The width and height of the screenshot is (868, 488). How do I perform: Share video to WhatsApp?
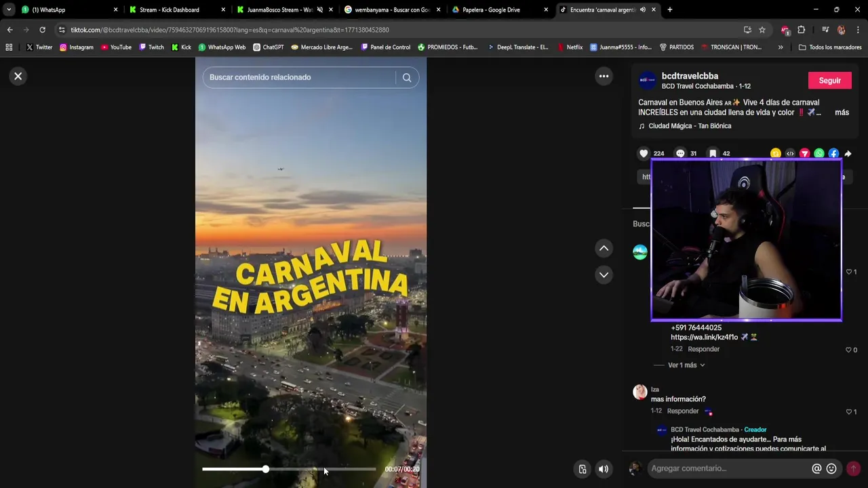tap(819, 154)
